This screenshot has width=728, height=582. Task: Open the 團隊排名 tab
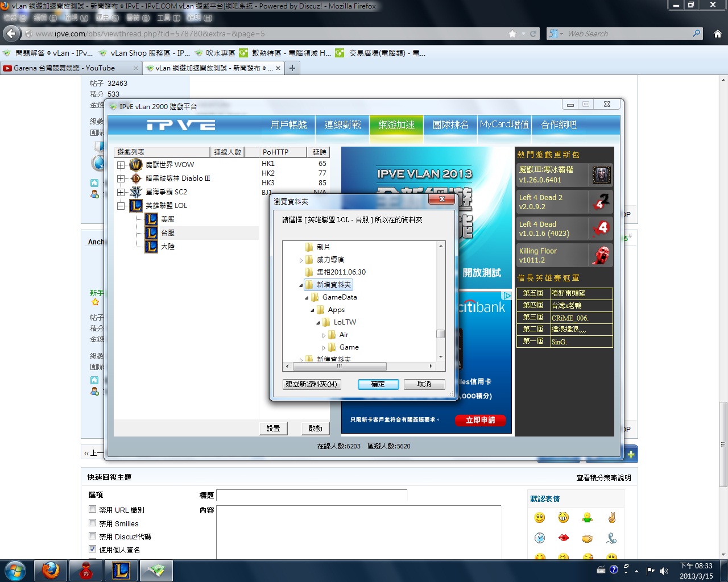pyautogui.click(x=450, y=124)
